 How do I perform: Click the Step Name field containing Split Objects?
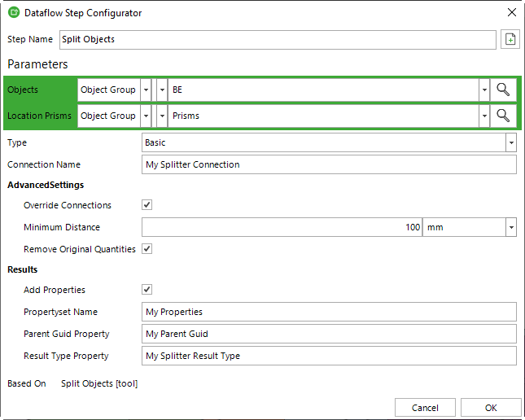tap(278, 40)
